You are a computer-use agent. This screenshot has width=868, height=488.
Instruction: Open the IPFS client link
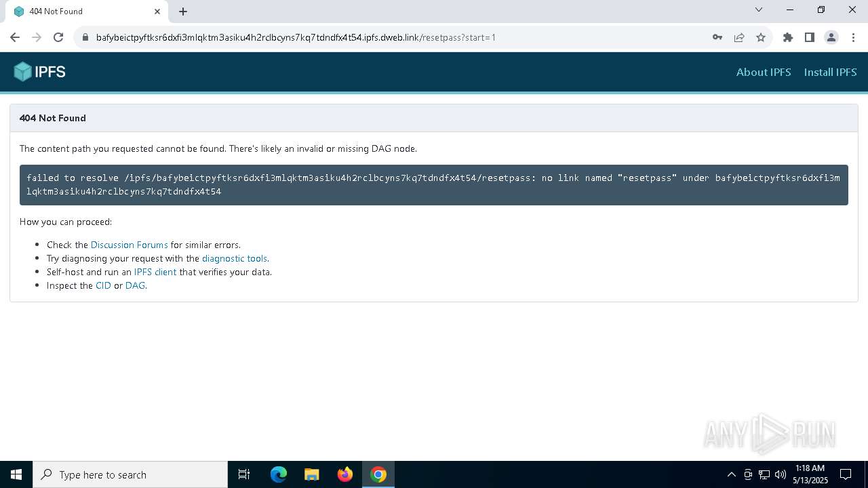pos(155,272)
